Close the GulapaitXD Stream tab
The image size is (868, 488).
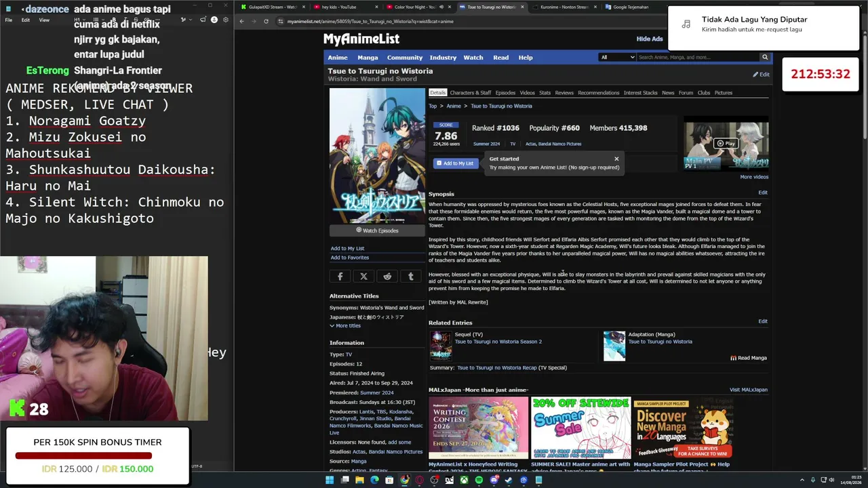(303, 7)
